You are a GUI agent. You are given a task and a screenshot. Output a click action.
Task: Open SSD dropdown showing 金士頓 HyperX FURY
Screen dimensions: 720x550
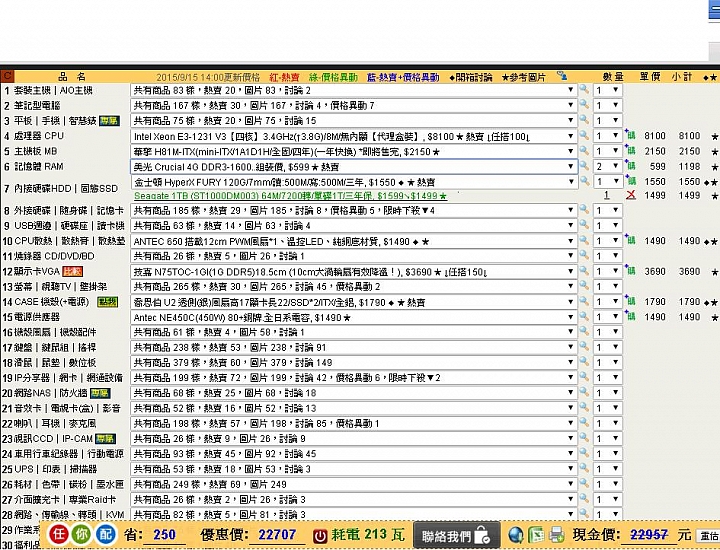pos(354,182)
